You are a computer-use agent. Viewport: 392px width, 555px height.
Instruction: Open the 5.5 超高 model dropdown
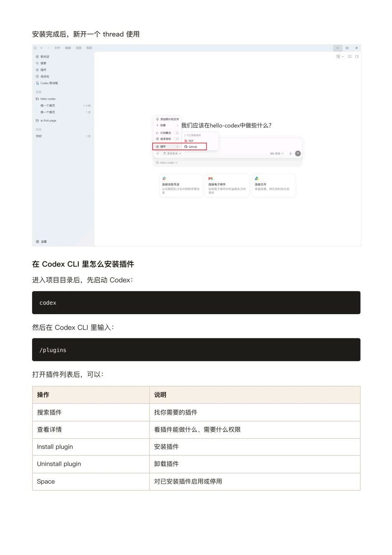coord(277,154)
